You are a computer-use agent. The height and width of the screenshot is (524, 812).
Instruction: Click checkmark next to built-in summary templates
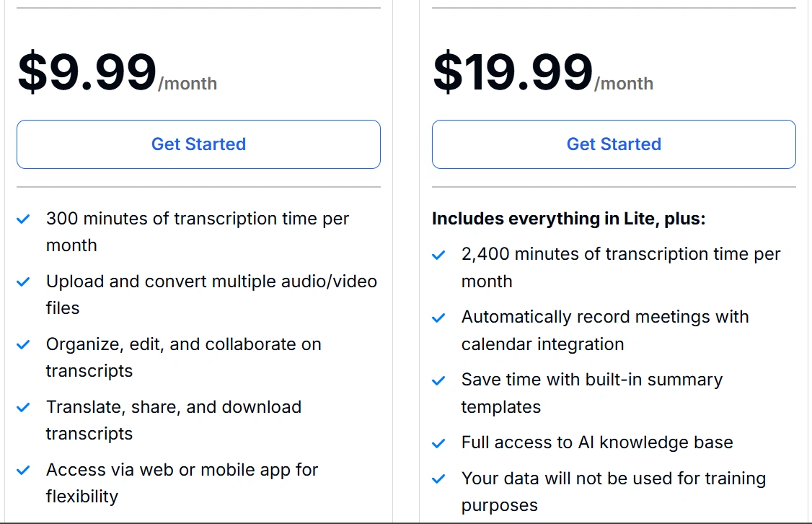pos(438,380)
